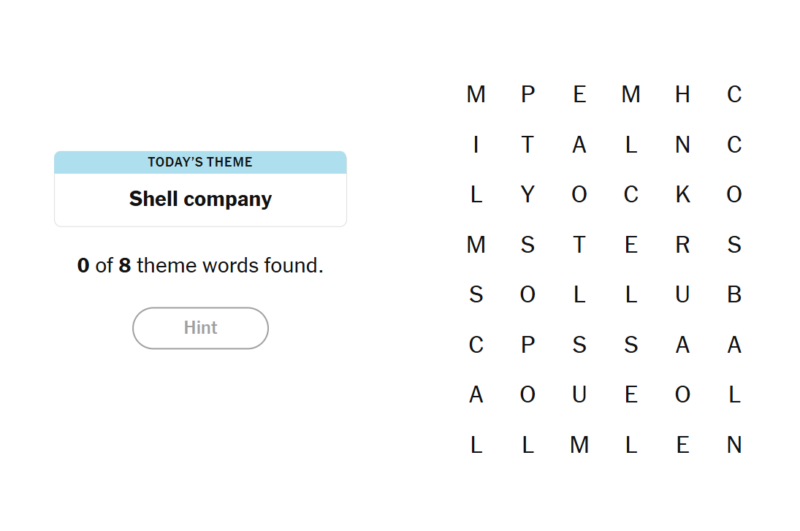Select the letter I in the grid
This screenshot has height=531, width=800.
[476, 145]
